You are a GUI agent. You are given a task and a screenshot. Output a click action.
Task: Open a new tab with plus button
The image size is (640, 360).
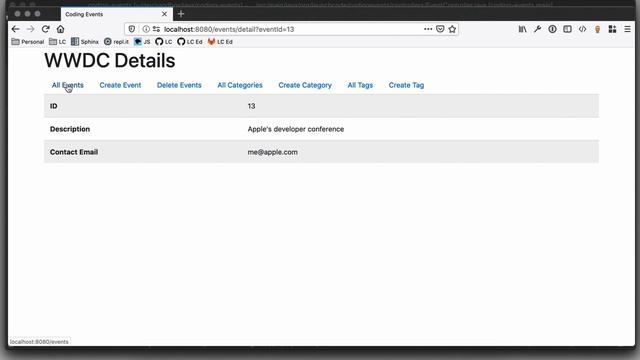(x=181, y=14)
